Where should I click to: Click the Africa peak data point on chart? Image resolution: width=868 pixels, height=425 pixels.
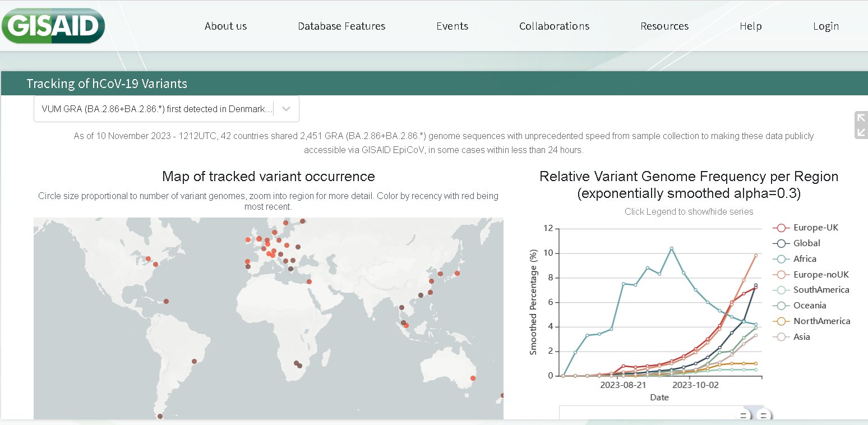[x=671, y=248]
